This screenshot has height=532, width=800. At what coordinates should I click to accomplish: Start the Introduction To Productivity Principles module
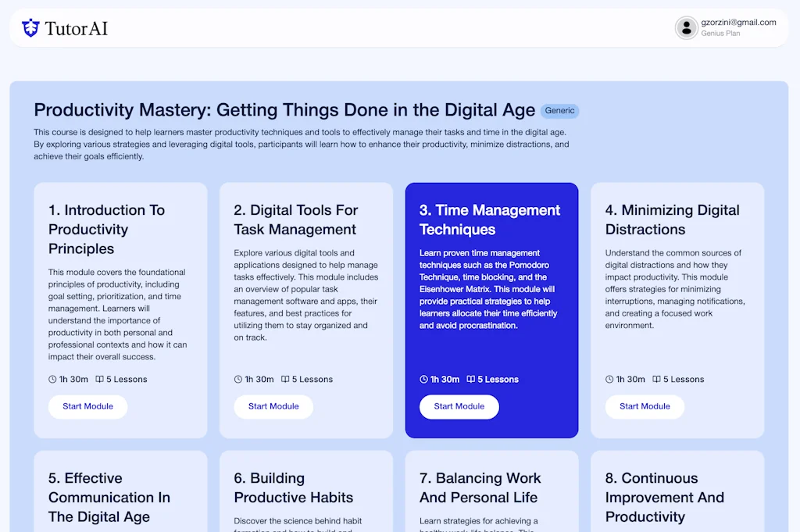pos(87,406)
